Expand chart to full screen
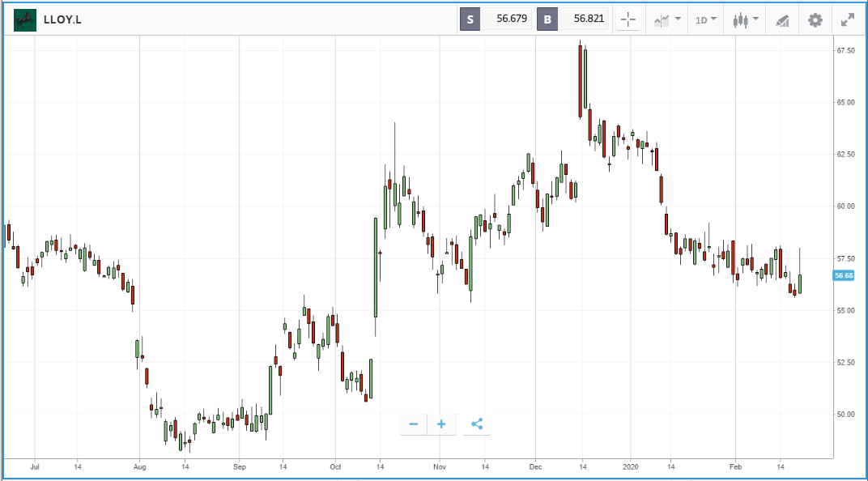This screenshot has height=481, width=868. coord(848,20)
